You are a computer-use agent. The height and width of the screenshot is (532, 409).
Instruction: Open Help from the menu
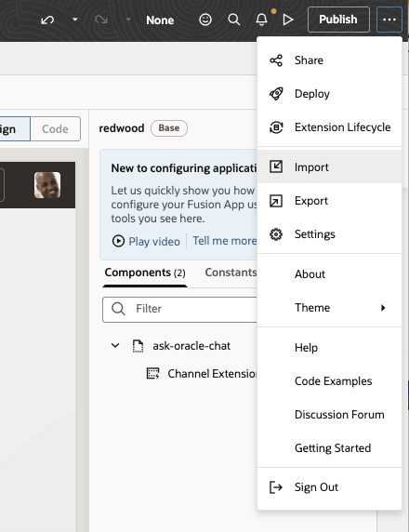pos(329,348)
